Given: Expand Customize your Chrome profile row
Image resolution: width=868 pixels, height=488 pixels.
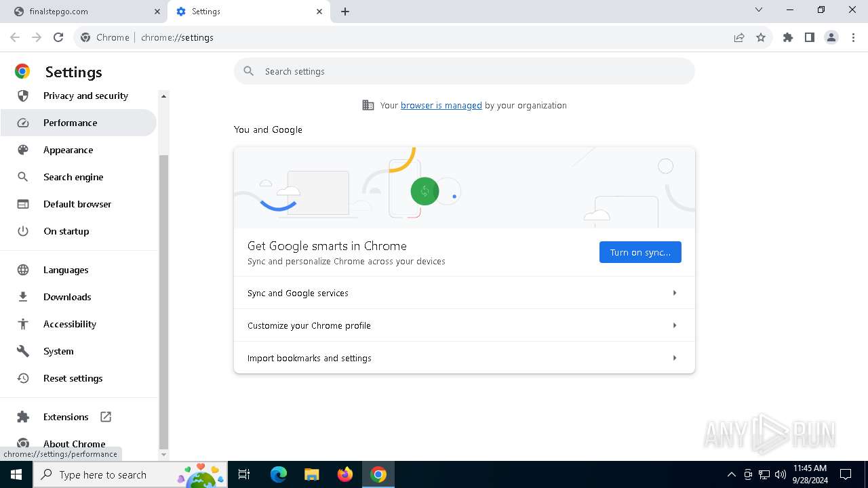Looking at the screenshot, I should click(x=465, y=325).
